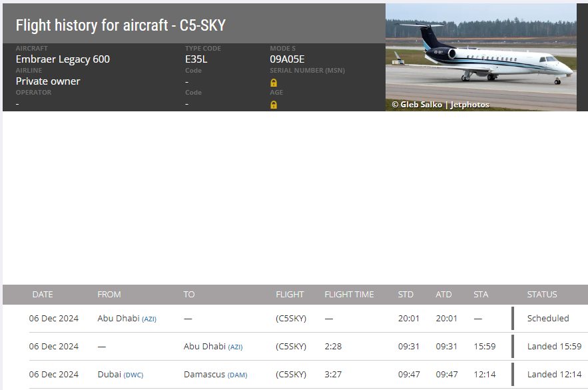Image resolution: width=588 pixels, height=390 pixels.
Task: Click the Landed 15:59 status
Action: pyautogui.click(x=554, y=347)
